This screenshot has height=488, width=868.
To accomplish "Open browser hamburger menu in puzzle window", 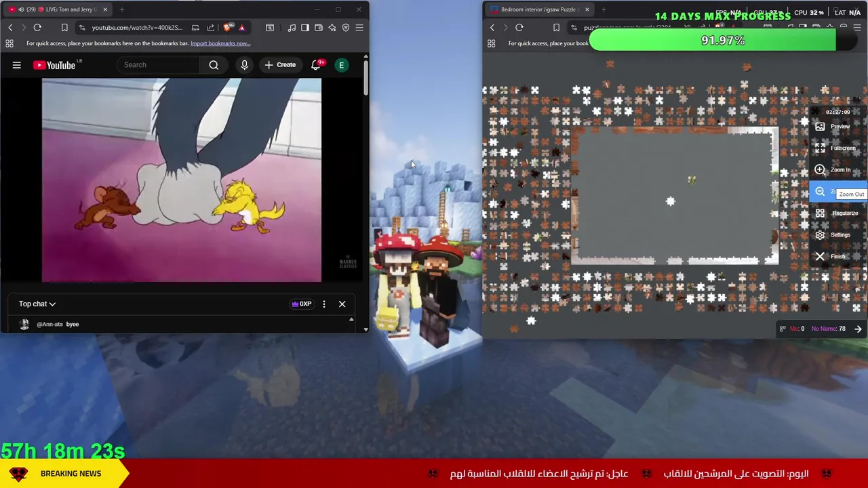I will 856,28.
